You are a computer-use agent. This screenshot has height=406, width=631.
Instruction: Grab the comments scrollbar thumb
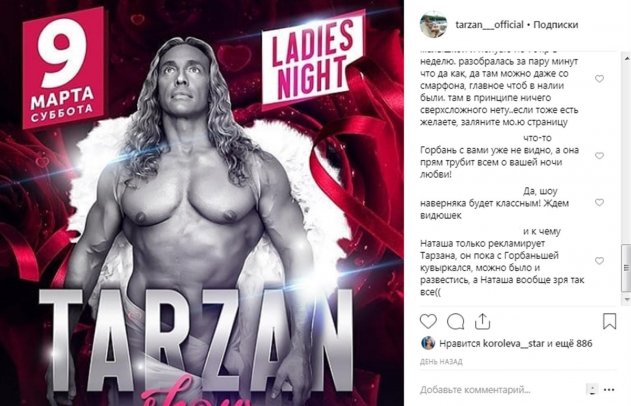click(x=626, y=268)
